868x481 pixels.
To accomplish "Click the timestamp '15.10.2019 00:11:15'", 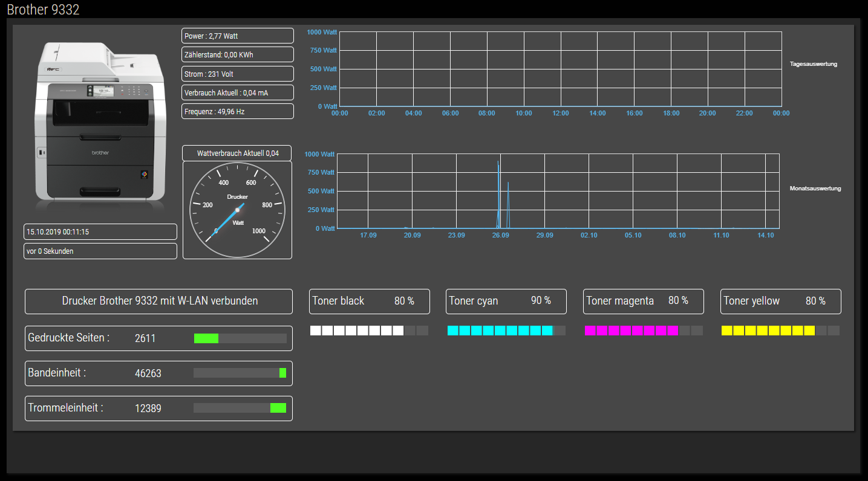I will tap(100, 231).
